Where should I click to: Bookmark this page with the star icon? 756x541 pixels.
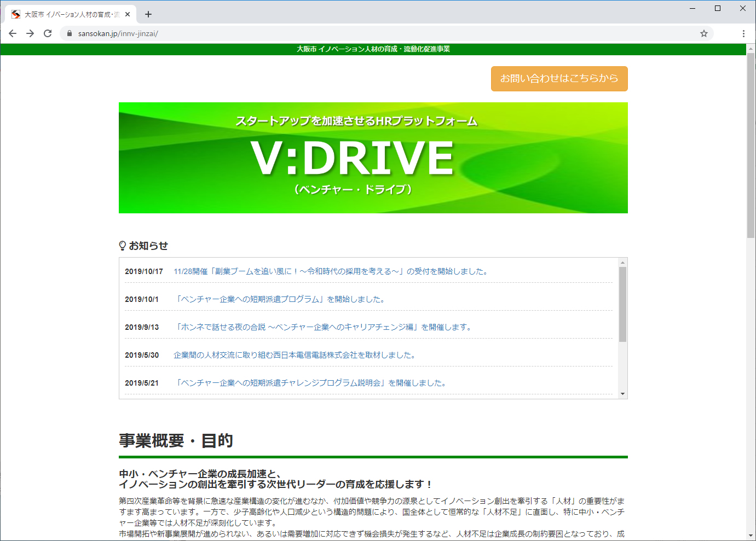pyautogui.click(x=704, y=33)
